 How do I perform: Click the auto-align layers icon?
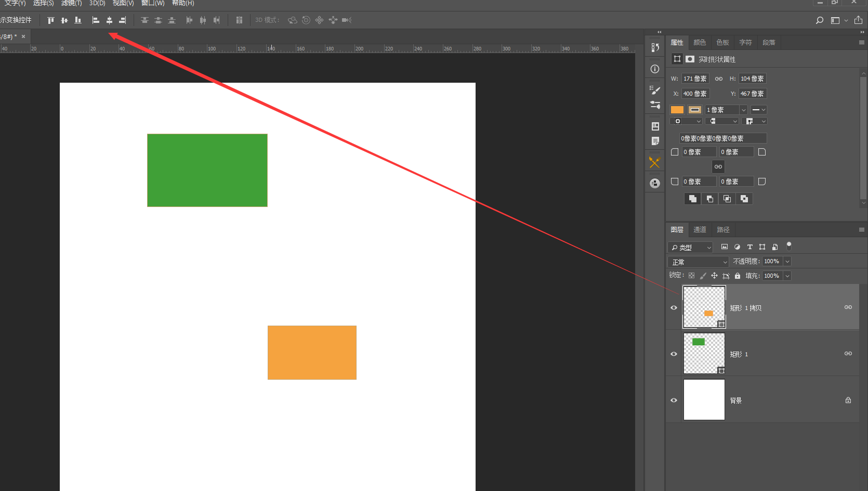click(x=239, y=20)
